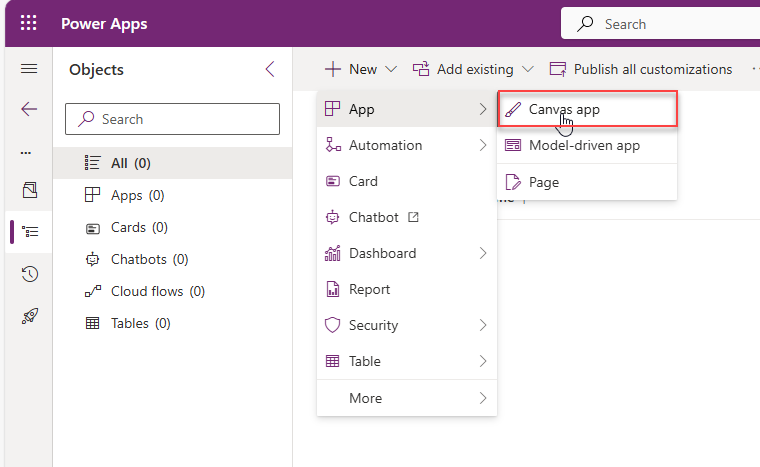Expand the New dropdown arrow

[391, 69]
